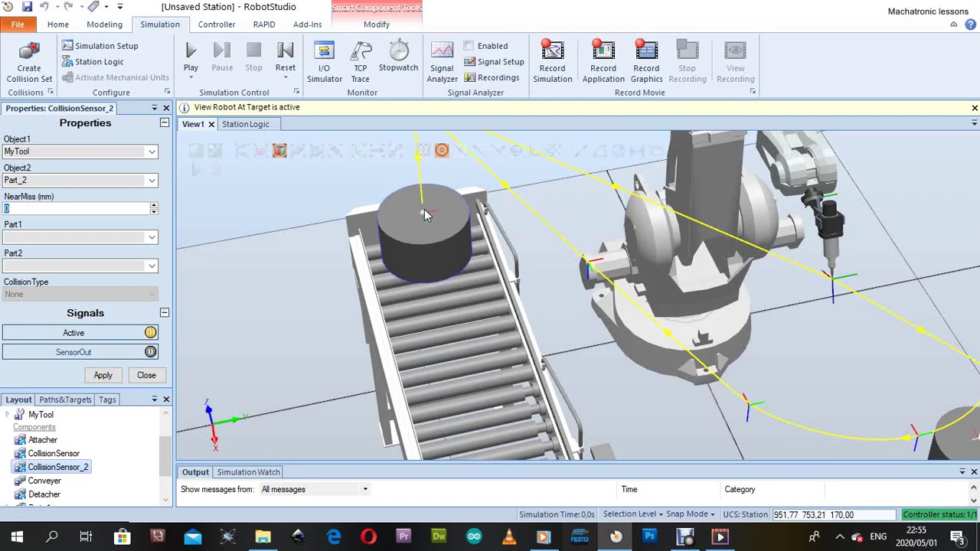Open the Object1 MyTool dropdown
980x551 pixels.
152,152
